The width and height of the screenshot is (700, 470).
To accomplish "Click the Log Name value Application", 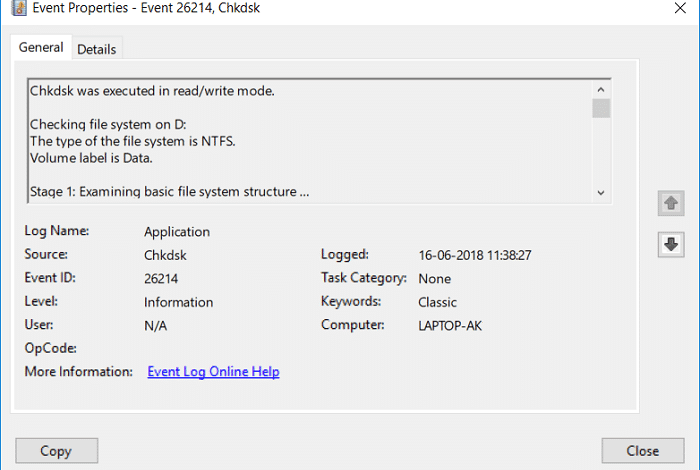I will [x=177, y=232].
